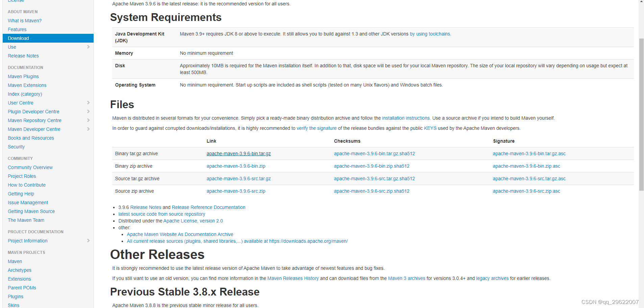Open Index (category) sidebar link

pos(25,94)
